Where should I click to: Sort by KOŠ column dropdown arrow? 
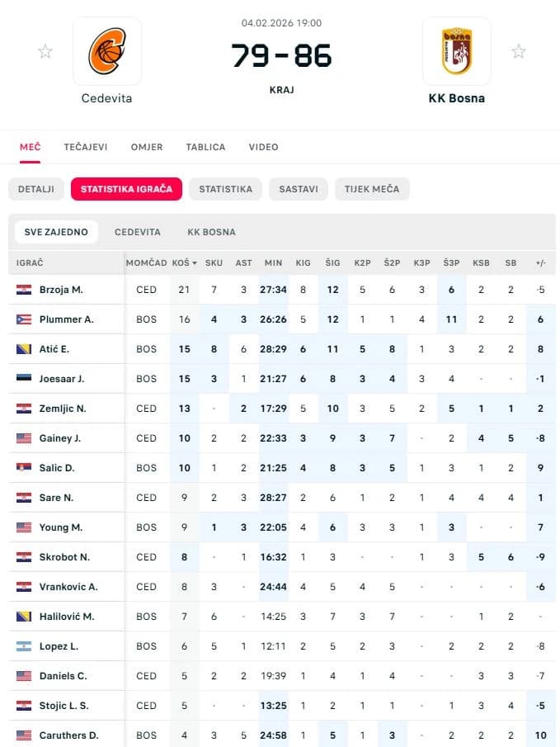195,263
